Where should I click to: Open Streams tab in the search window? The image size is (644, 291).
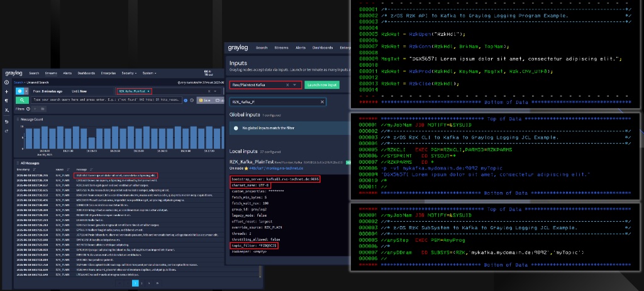[51, 73]
